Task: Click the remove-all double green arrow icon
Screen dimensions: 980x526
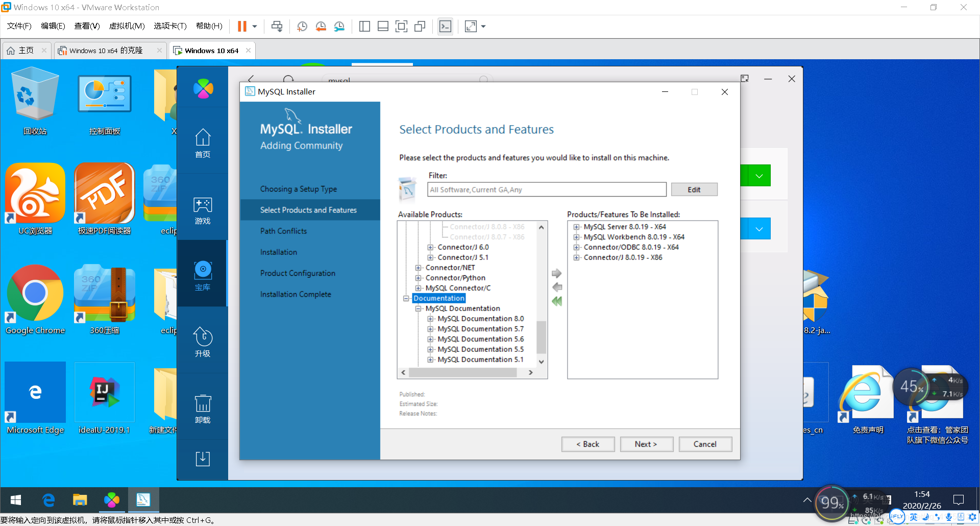Action: (x=557, y=301)
